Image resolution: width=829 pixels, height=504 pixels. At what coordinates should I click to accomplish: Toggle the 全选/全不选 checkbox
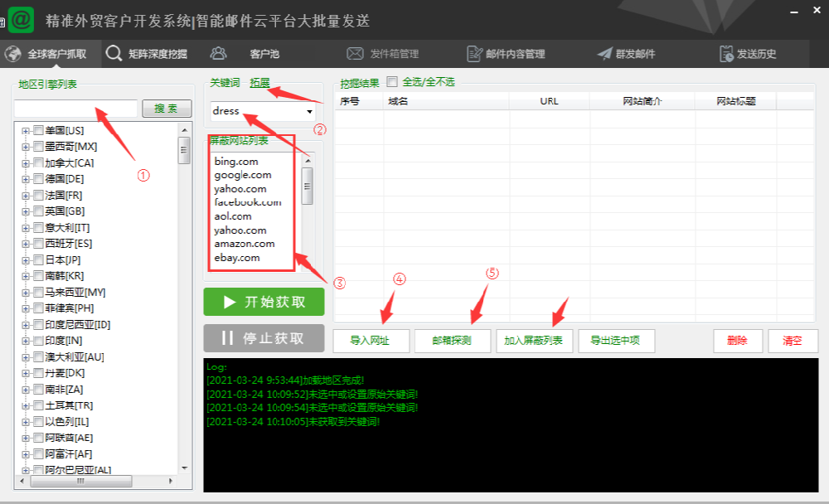(392, 81)
